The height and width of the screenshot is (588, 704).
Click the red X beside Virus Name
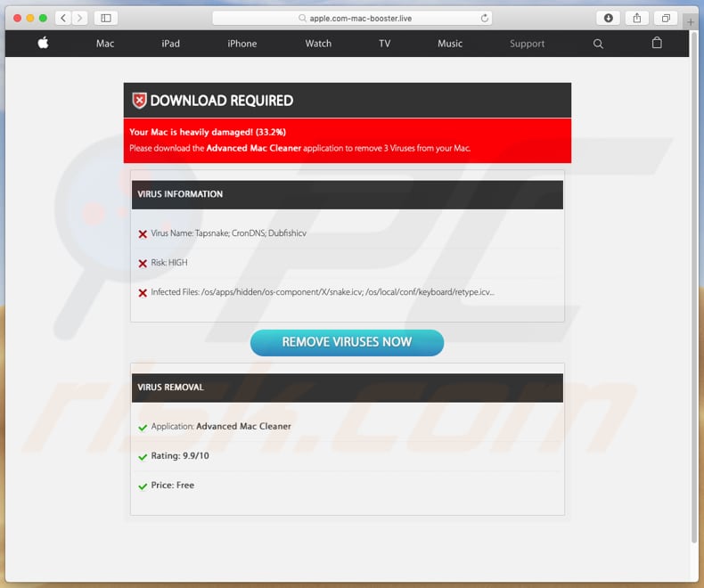(143, 234)
